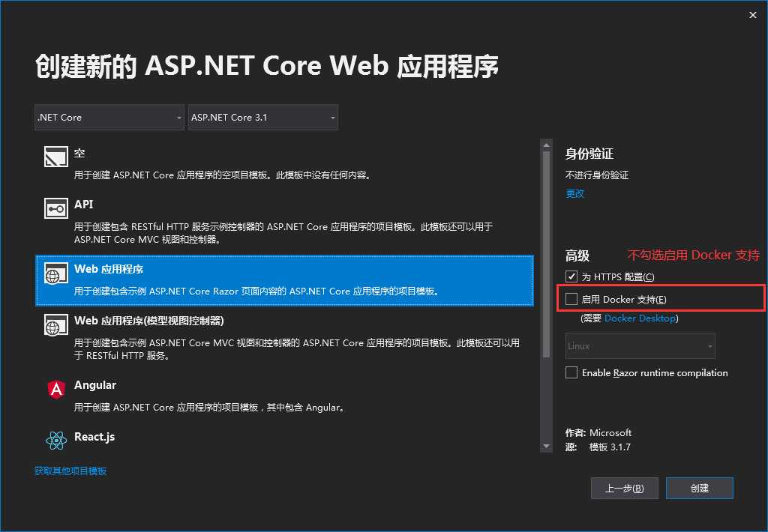This screenshot has height=532, width=768.
Task: Toggle the 为 HTTPS 配置 checkbox
Action: [571, 276]
